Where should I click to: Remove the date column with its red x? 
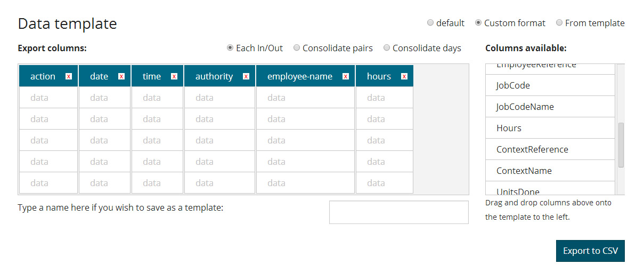click(x=121, y=76)
